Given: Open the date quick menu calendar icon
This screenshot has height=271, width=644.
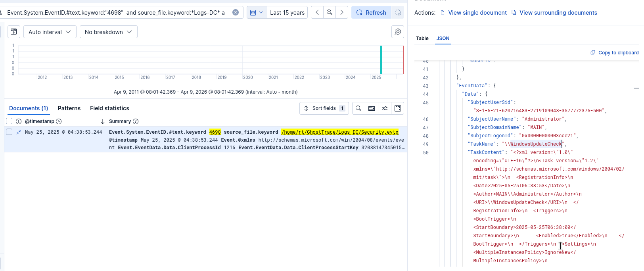Looking at the screenshot, I should (257, 12).
